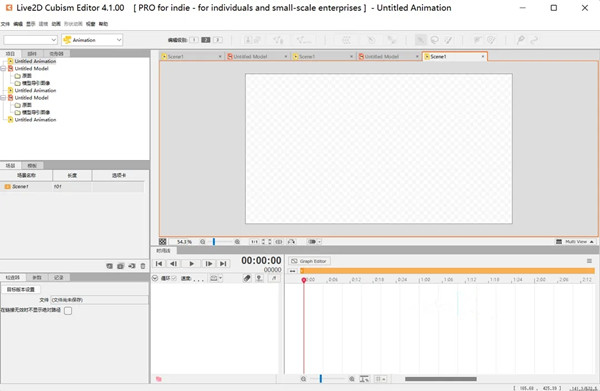Select editing level 1
The height and width of the screenshot is (391, 600).
pos(194,40)
